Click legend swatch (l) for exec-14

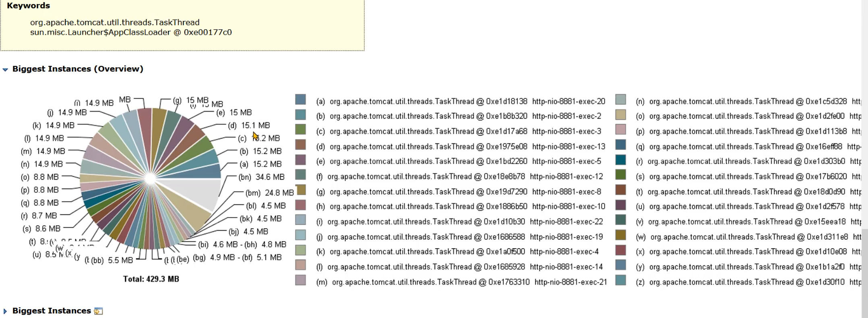tap(300, 265)
